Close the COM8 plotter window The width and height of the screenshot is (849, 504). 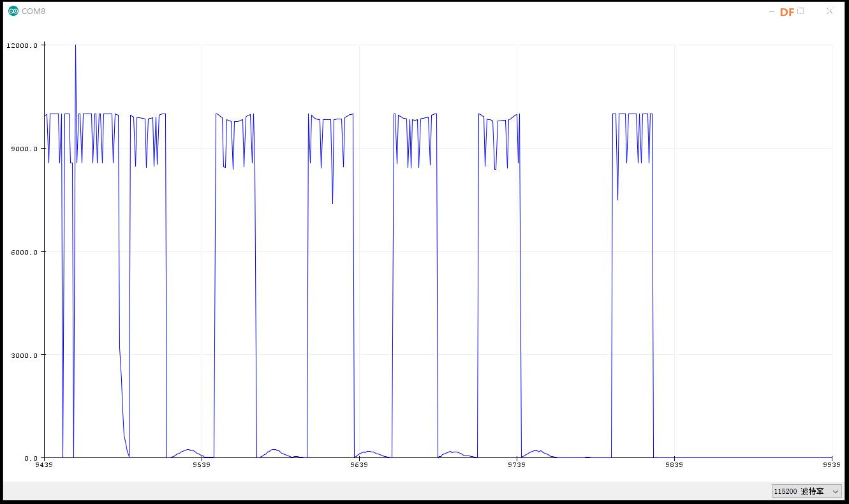point(829,11)
